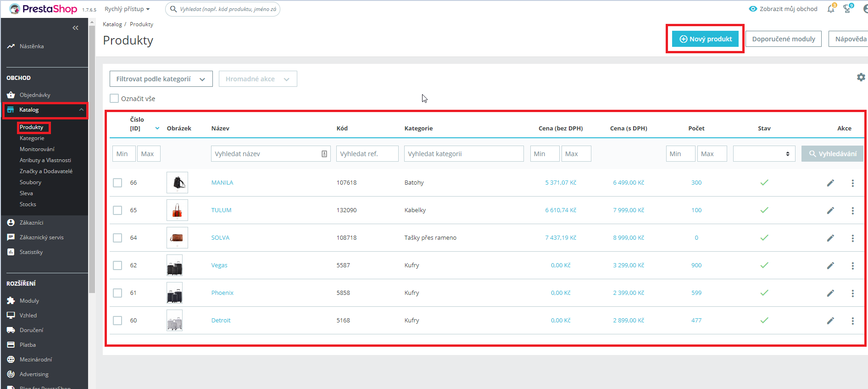Open Zákazníci in sidebar
Viewport: 868px width, 389px height.
[x=31, y=223]
